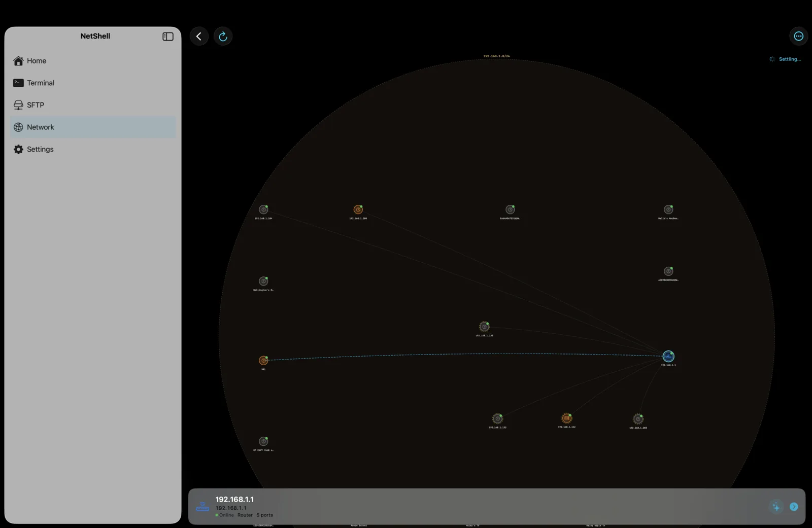
Task: Click the Online status label
Action: (x=226, y=515)
